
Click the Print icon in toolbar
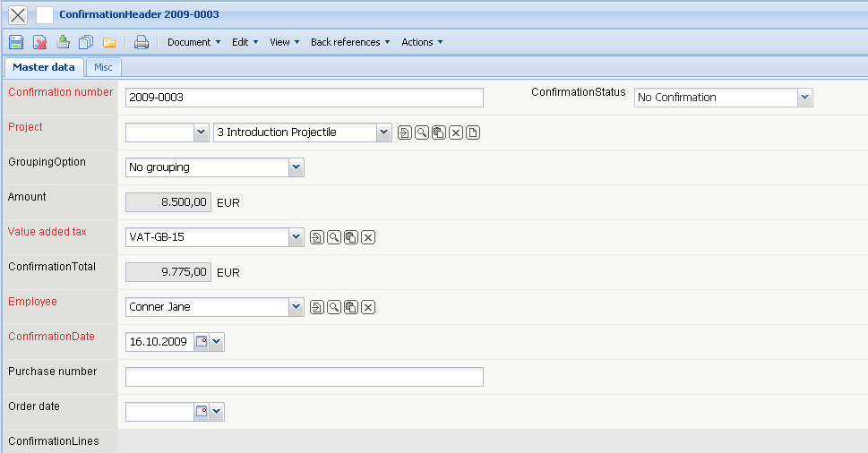(x=142, y=42)
